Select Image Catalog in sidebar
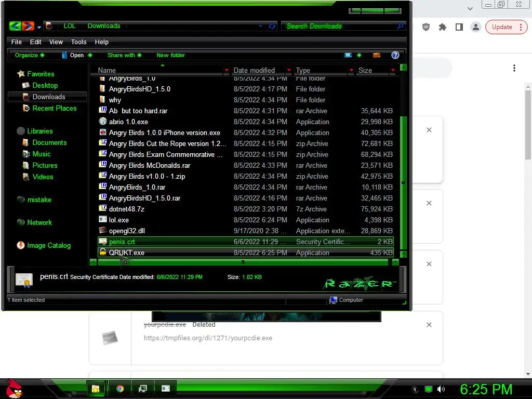532x399 pixels. tap(48, 245)
